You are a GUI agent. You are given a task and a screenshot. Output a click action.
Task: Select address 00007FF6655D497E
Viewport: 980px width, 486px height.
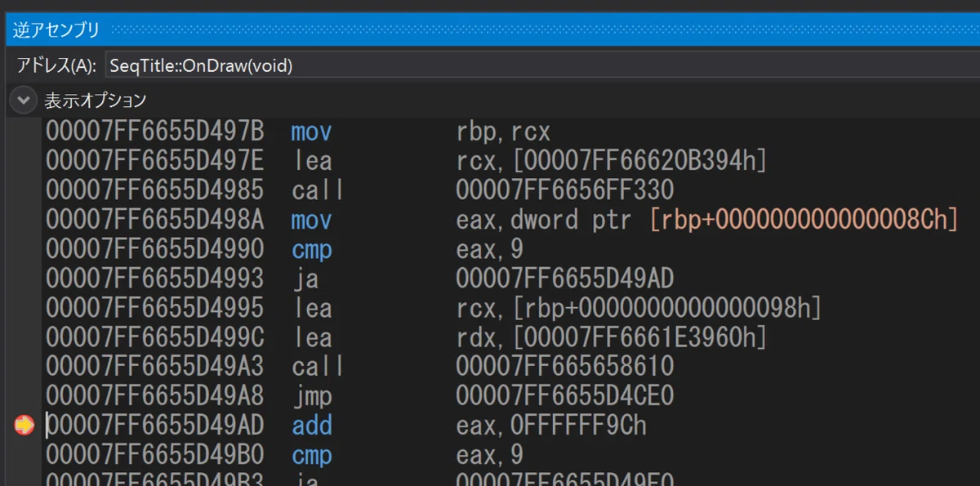pos(154,161)
